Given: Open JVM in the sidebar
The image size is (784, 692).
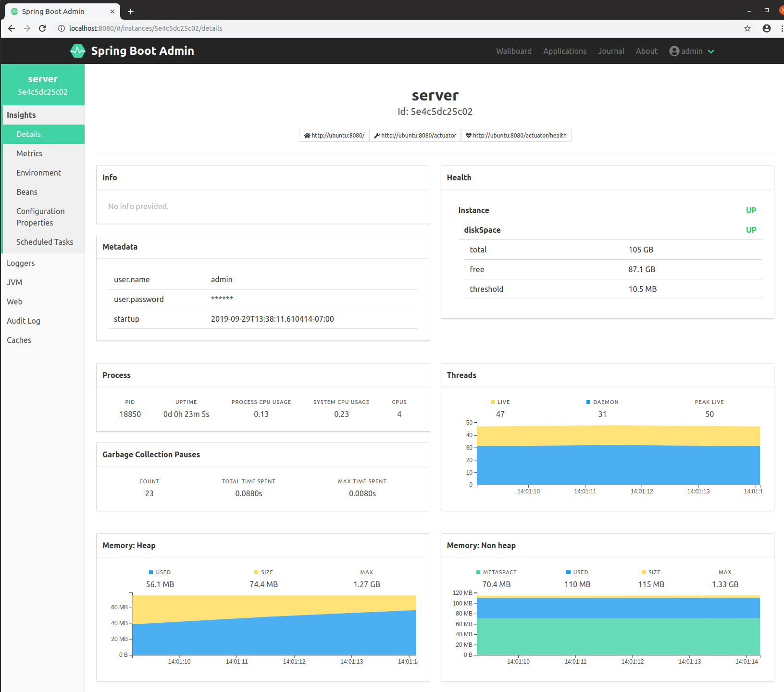Looking at the screenshot, I should coord(43,282).
